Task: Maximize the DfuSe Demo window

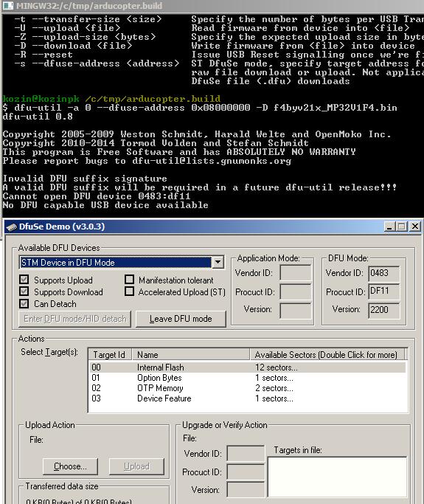Action: point(402,227)
